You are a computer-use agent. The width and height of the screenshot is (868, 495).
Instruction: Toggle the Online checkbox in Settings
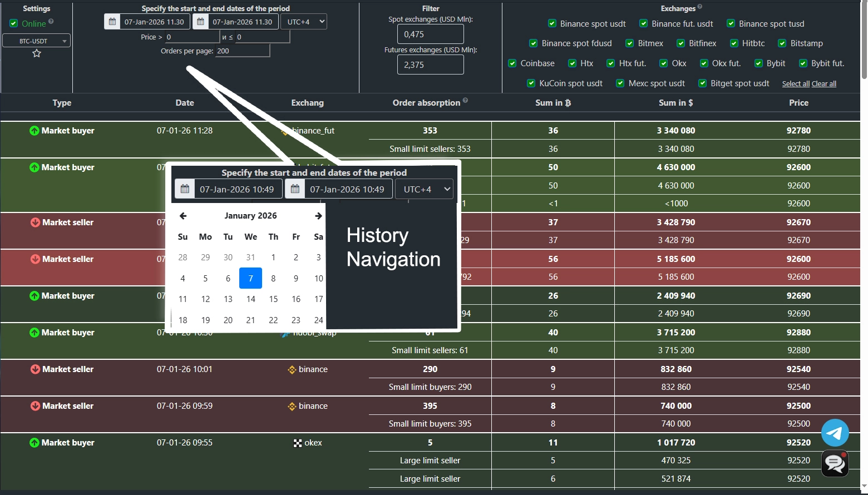point(14,23)
